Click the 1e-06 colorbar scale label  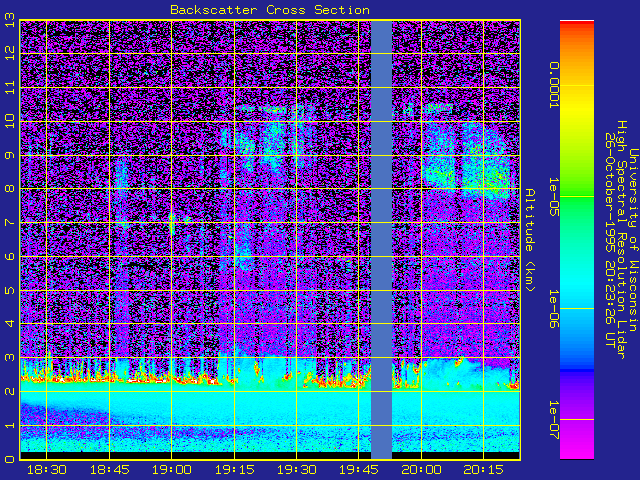(553, 309)
